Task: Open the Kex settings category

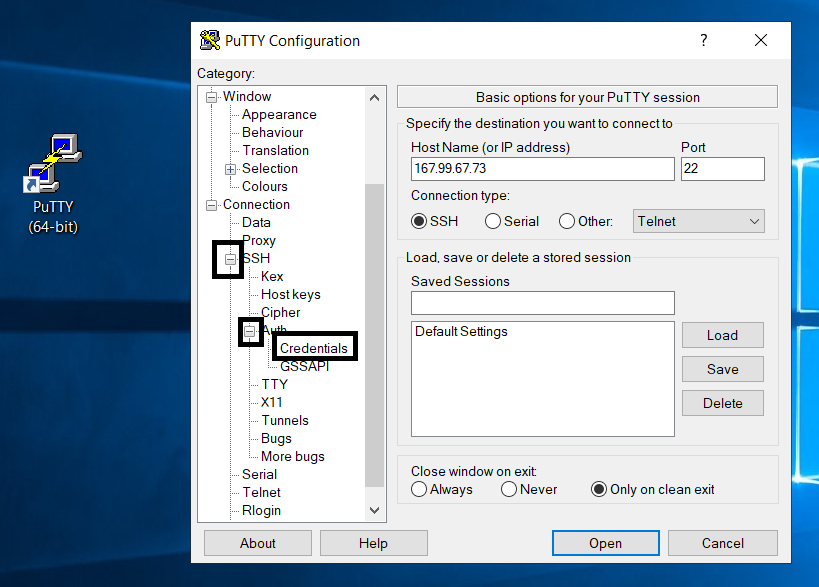Action: [x=272, y=276]
